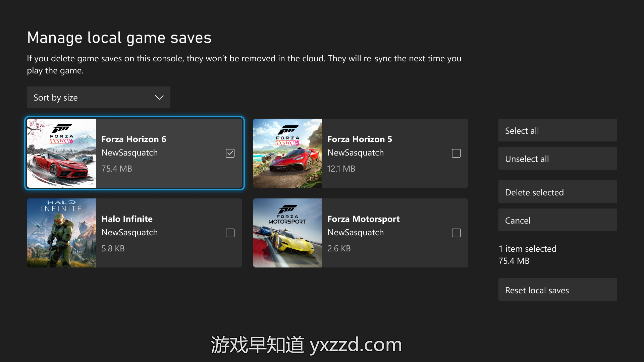Click the Forza Horizon 6 cover art
Screen dimensions: 644x362
point(61,153)
